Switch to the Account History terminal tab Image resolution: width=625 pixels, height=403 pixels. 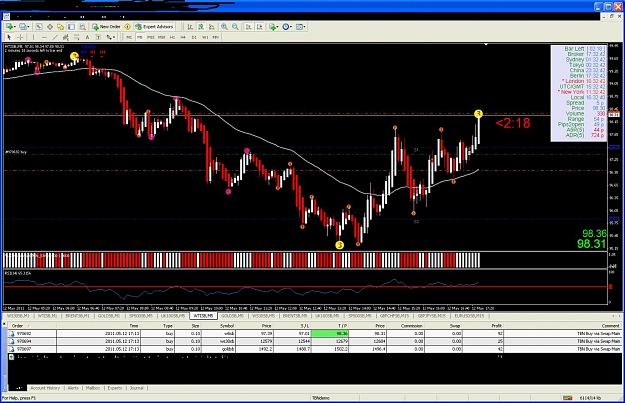pyautogui.click(x=45, y=388)
